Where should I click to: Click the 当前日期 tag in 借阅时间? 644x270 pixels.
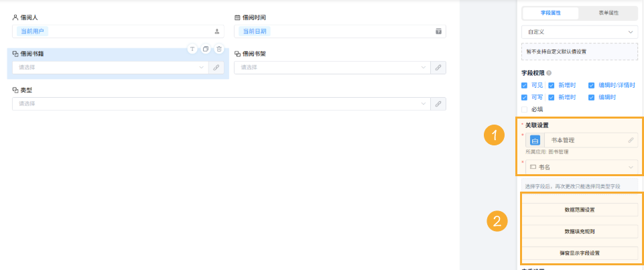(254, 31)
